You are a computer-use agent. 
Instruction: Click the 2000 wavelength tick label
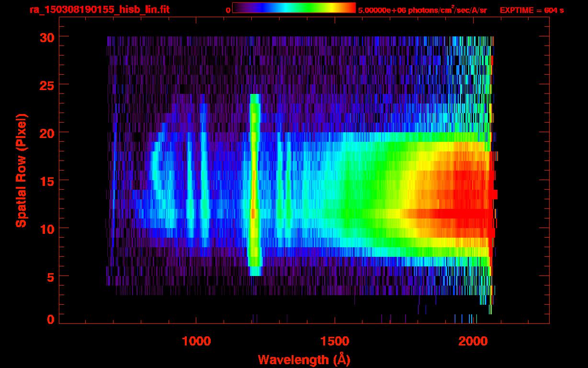pyautogui.click(x=473, y=341)
